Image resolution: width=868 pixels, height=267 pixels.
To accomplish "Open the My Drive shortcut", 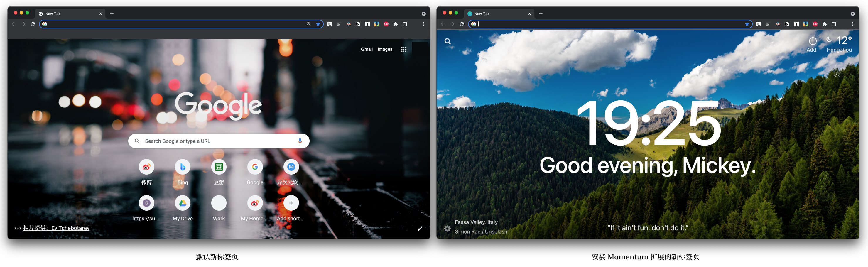I will coord(183,208).
